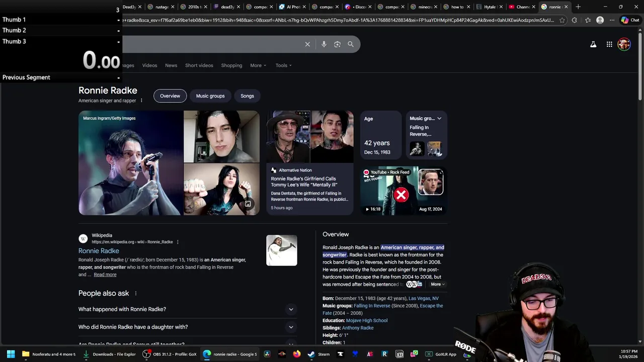Viewport: 644px width, 362px height.
Task: Open the Windows Start menu
Action: (11, 354)
